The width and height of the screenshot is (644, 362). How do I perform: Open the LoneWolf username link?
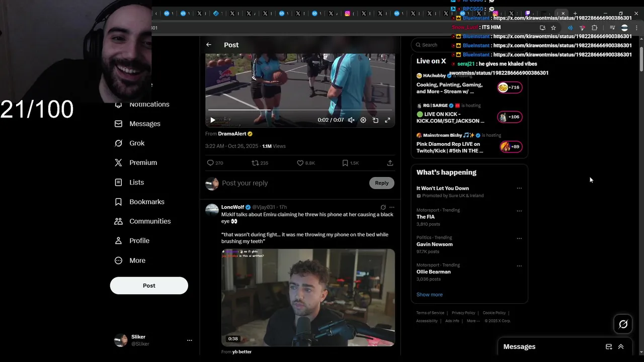232,207
